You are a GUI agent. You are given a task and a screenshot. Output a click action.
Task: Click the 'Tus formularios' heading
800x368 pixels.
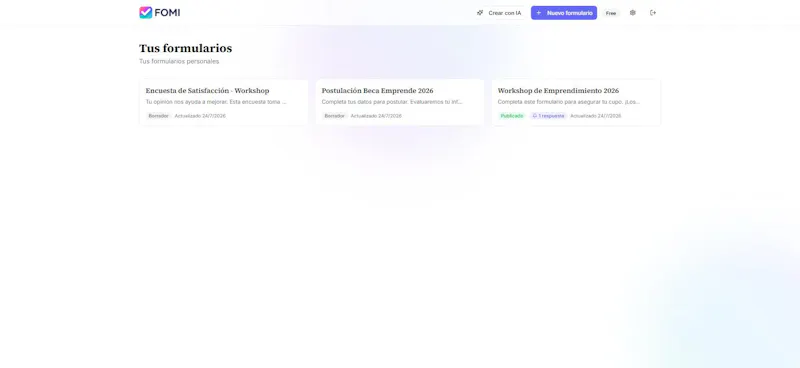coord(186,48)
